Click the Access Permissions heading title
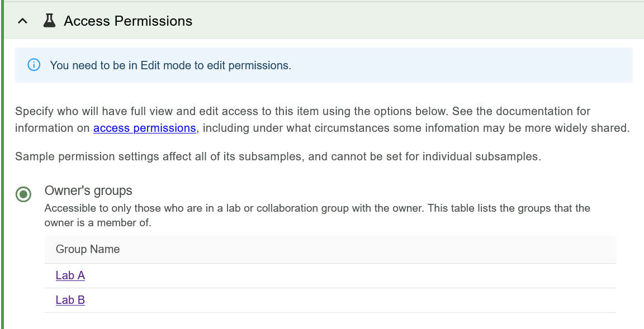 point(128,21)
